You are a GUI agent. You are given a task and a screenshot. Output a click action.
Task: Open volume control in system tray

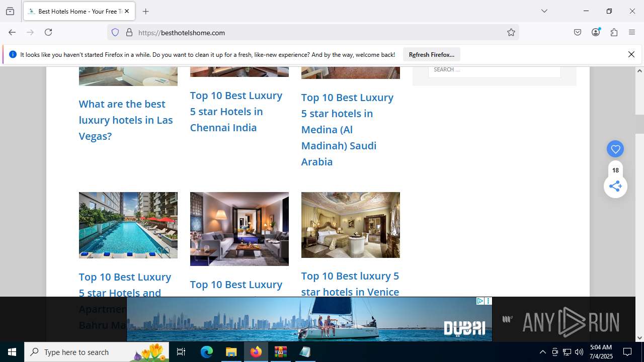[x=579, y=352]
